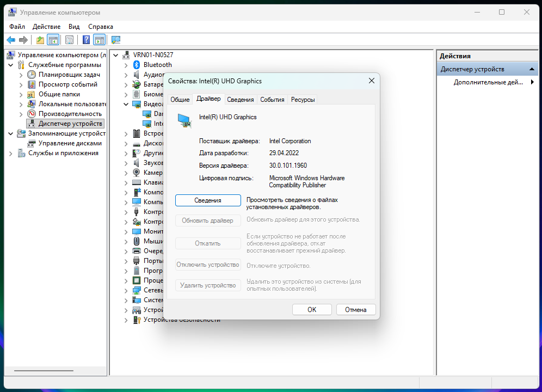542x392 pixels.
Task: Click the Сведения driver details button
Action: coord(208,200)
